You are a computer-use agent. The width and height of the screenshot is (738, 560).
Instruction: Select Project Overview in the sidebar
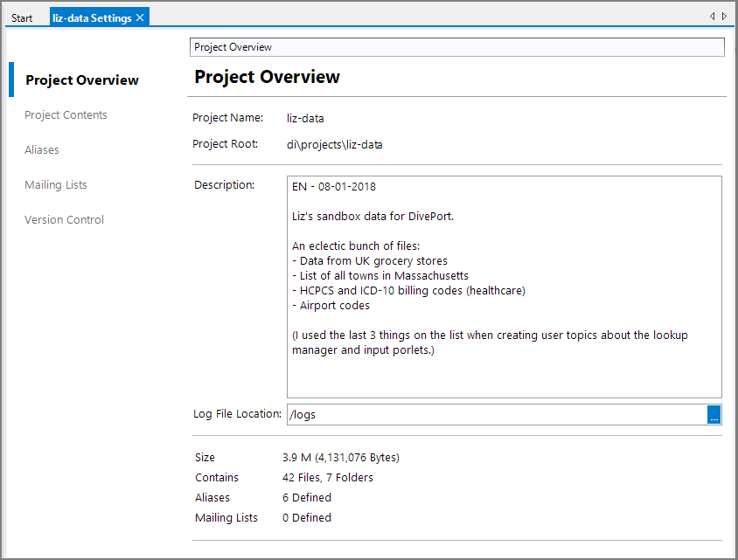82,80
